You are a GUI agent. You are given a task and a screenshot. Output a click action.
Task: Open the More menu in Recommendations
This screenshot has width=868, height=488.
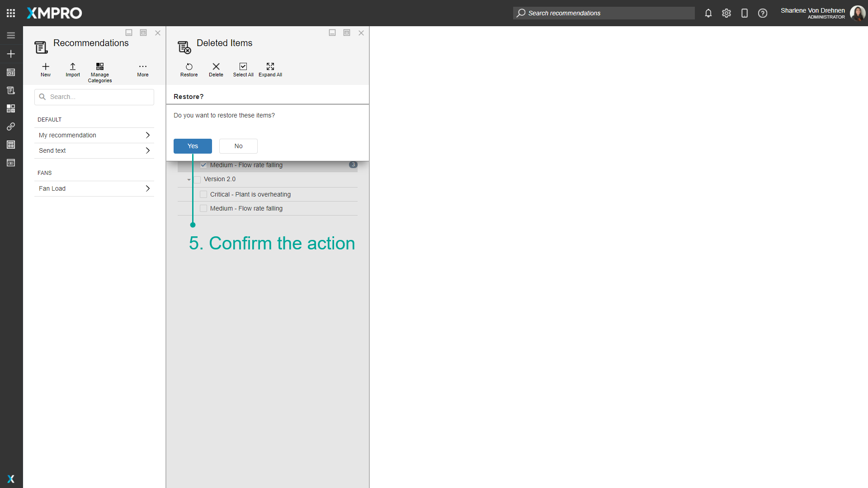click(142, 70)
